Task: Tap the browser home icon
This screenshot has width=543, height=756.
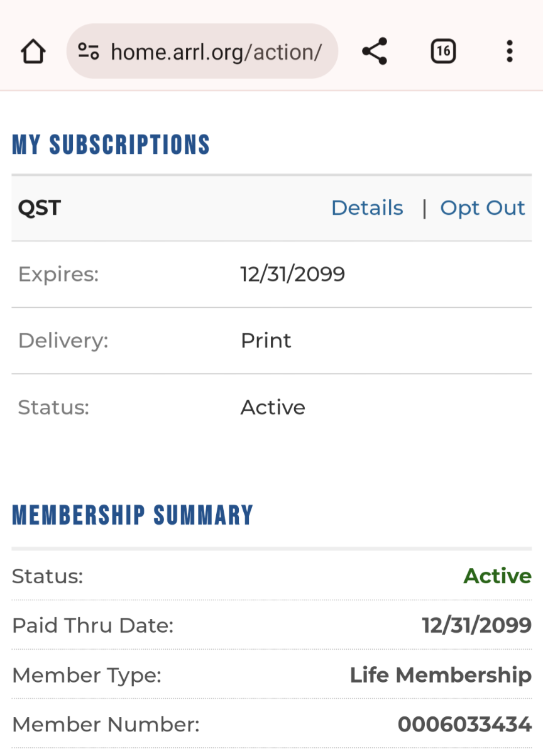Action: (33, 52)
